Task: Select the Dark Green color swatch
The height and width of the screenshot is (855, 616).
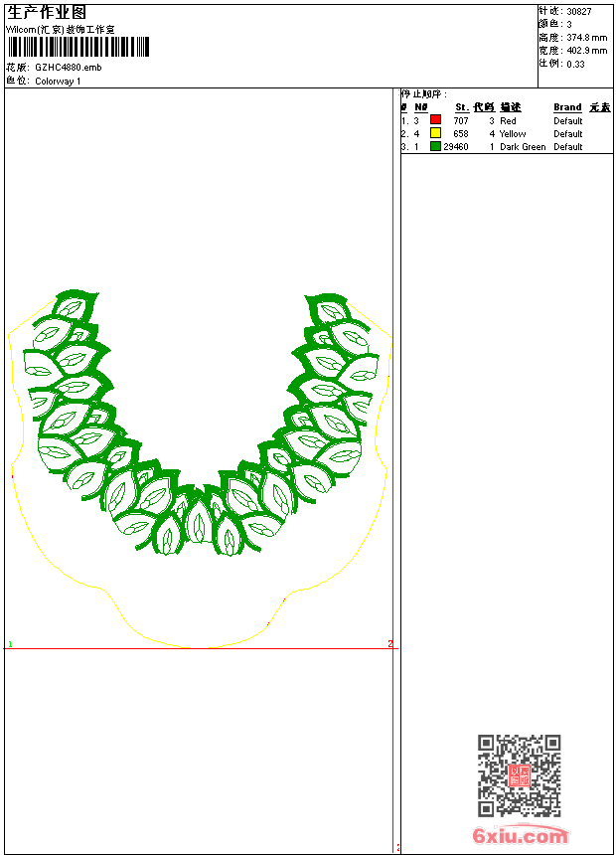Action: (x=435, y=146)
